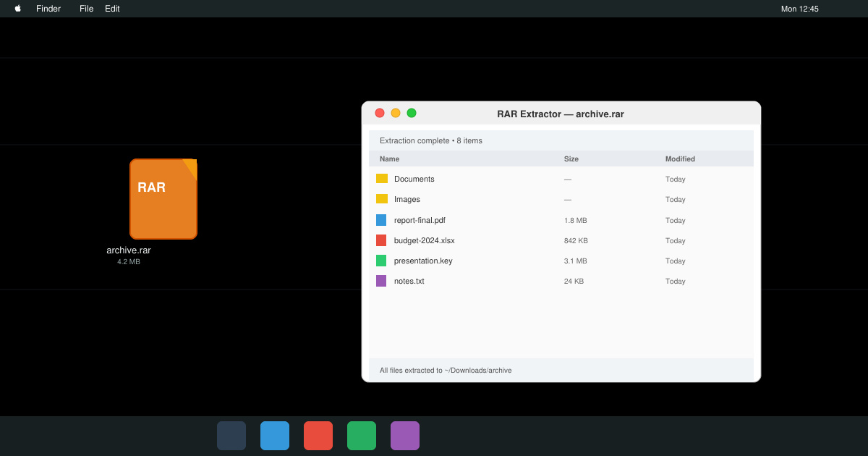
Task: Click the Mon 12:45 clock
Action: (x=800, y=9)
